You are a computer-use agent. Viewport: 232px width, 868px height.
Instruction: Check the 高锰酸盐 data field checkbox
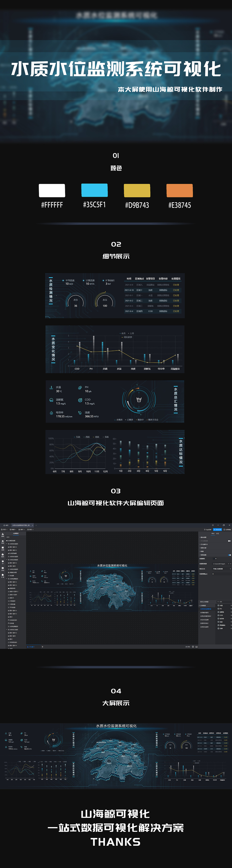pos(219,625)
